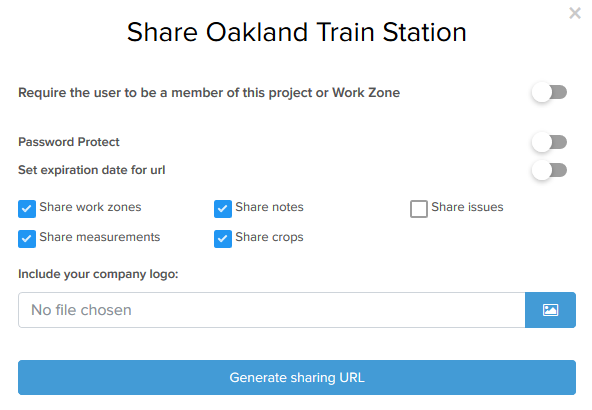This screenshot has width=592, height=410.
Task: Turn on the Password Protect switch
Action: point(549,142)
